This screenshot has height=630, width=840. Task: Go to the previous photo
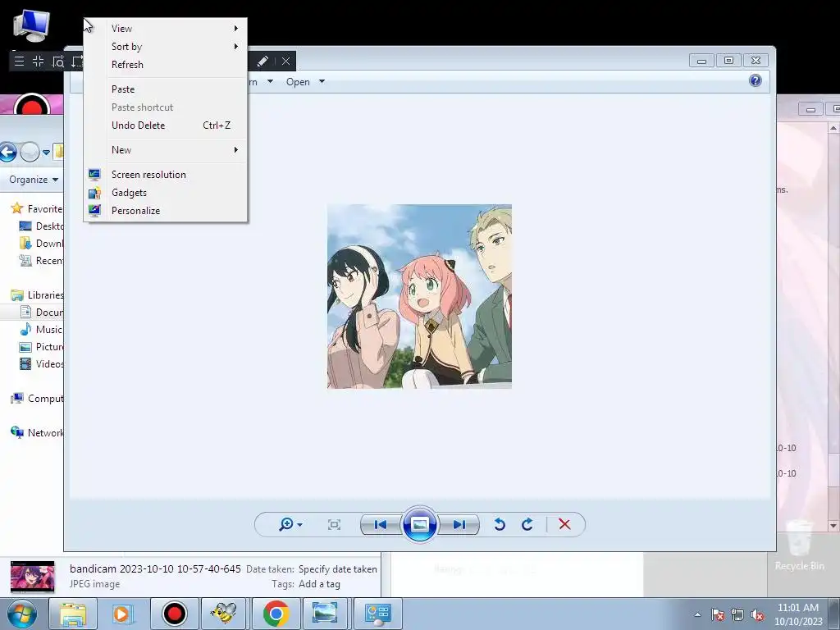tap(381, 524)
